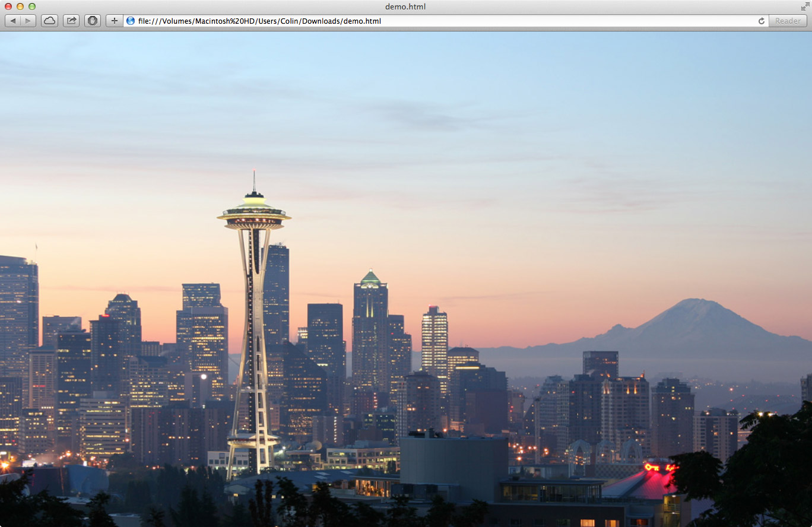Zoom the window with the green button
The height and width of the screenshot is (527, 812).
click(x=32, y=7)
